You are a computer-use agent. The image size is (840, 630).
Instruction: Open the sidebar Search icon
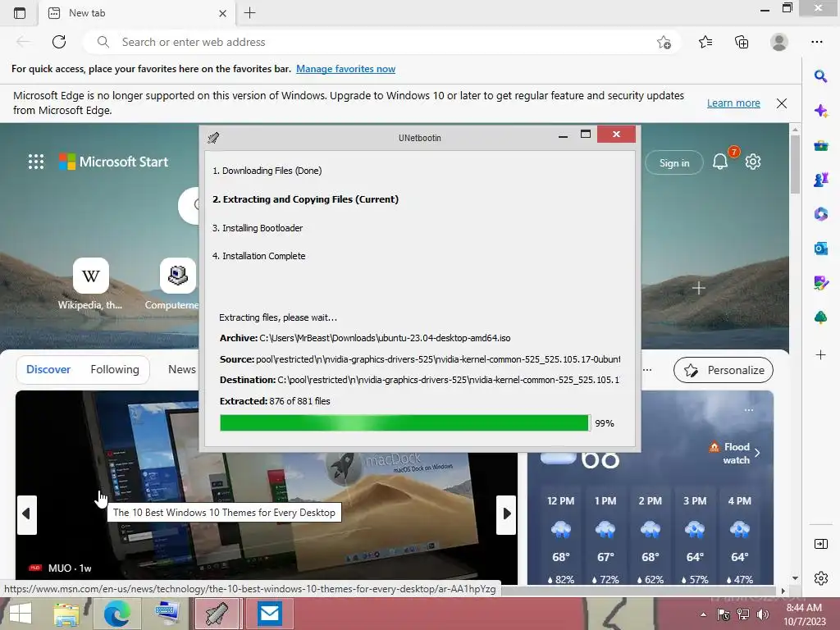point(820,76)
